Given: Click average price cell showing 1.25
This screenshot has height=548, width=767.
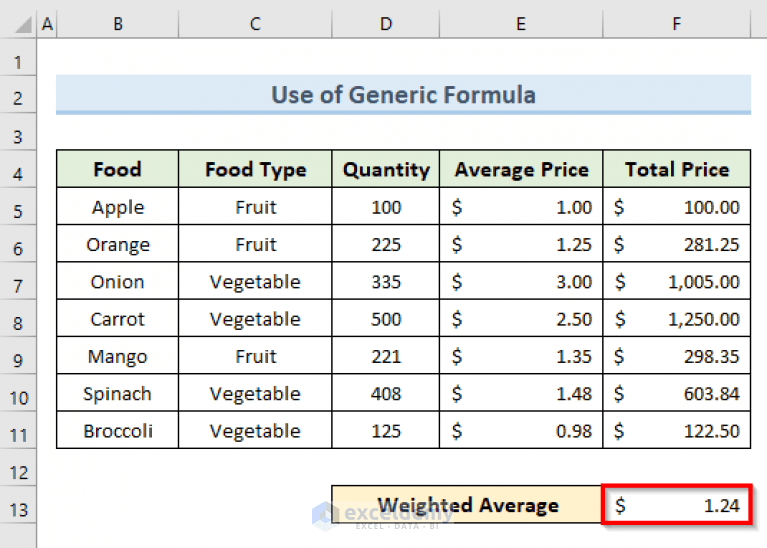Looking at the screenshot, I should (x=521, y=244).
